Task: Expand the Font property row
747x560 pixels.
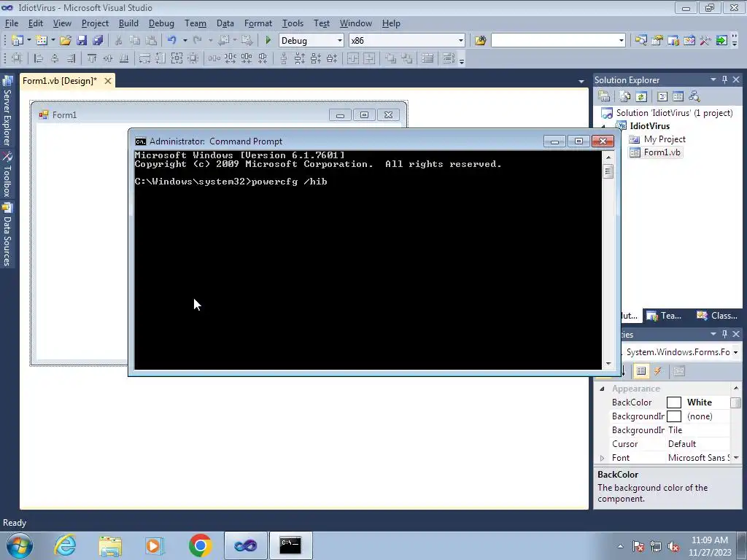Action: (602, 458)
